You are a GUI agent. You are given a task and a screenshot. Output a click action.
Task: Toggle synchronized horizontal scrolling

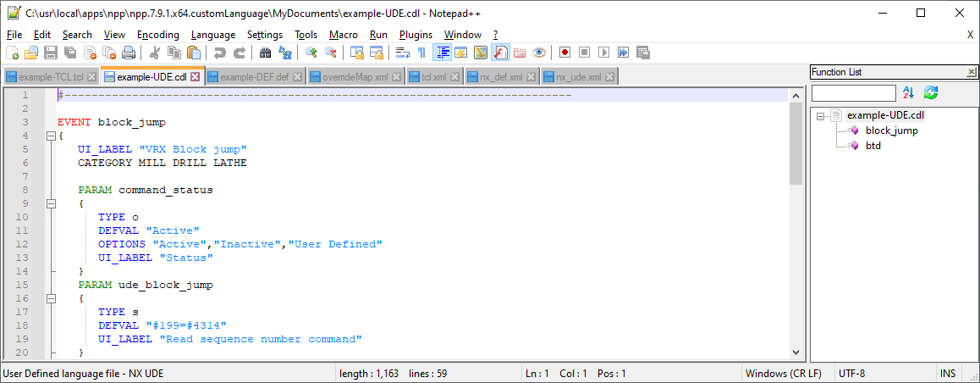pos(377,53)
